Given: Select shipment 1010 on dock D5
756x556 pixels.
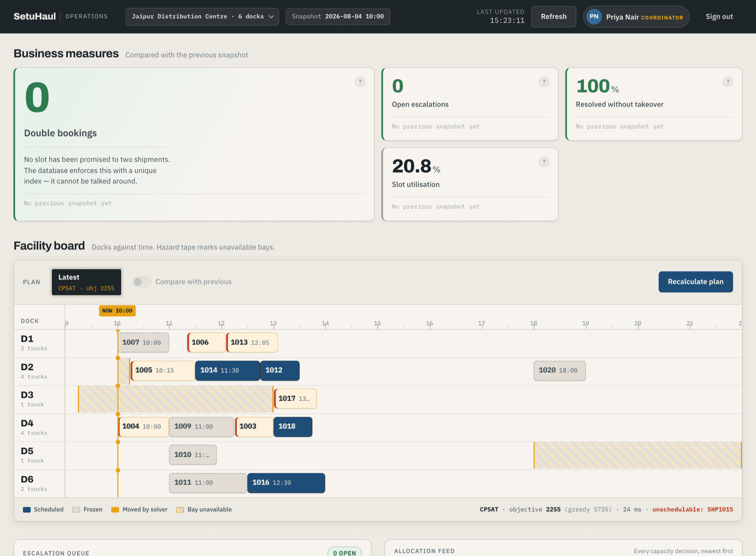Looking at the screenshot, I should pos(193,455).
